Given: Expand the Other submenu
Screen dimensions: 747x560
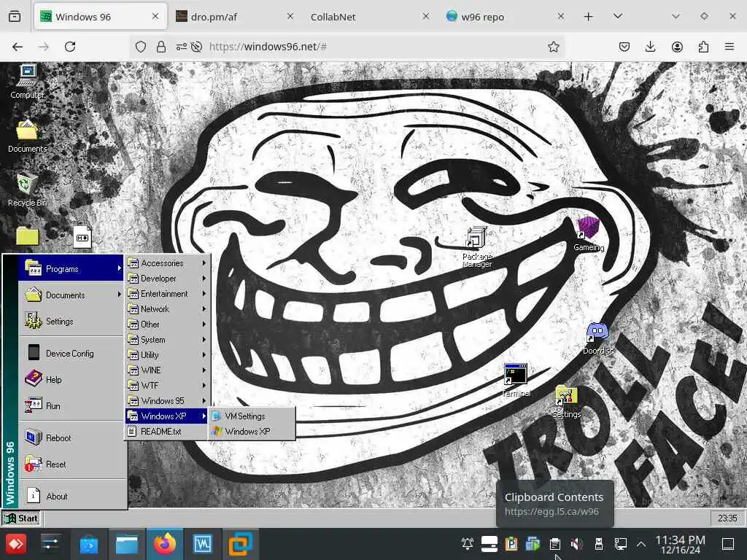Looking at the screenshot, I should [167, 324].
